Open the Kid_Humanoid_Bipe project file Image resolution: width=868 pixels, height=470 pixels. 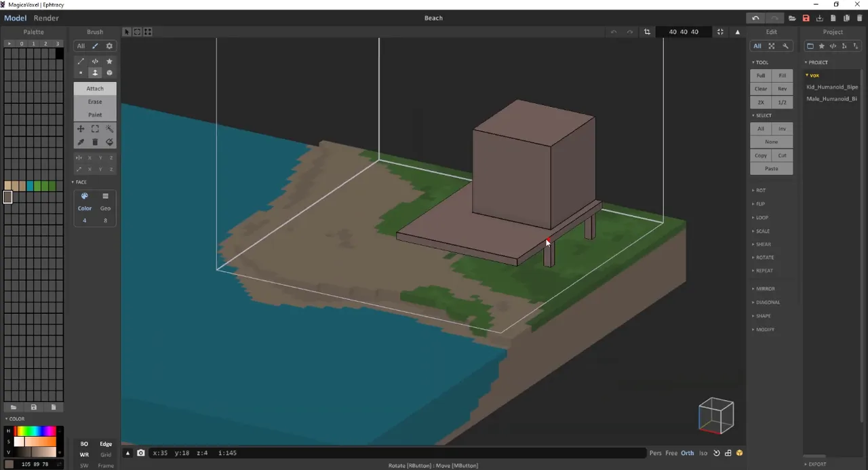tap(832, 87)
